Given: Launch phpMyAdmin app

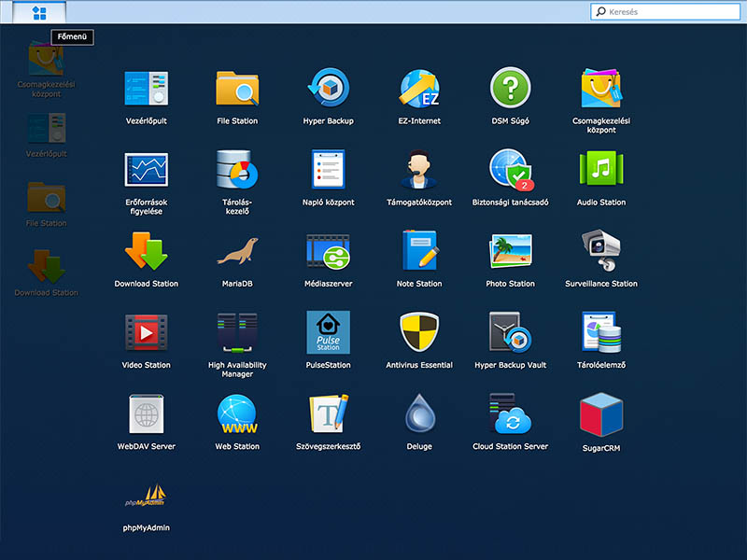Looking at the screenshot, I should 146,497.
